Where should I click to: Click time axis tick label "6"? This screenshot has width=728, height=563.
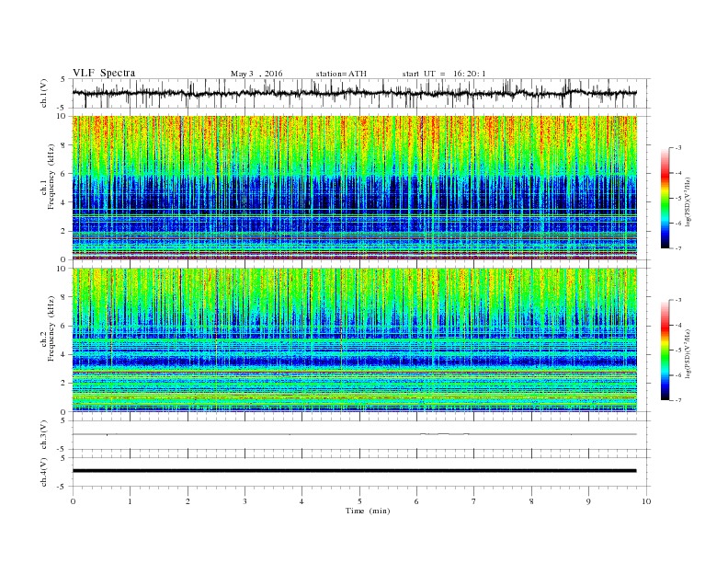tap(416, 501)
